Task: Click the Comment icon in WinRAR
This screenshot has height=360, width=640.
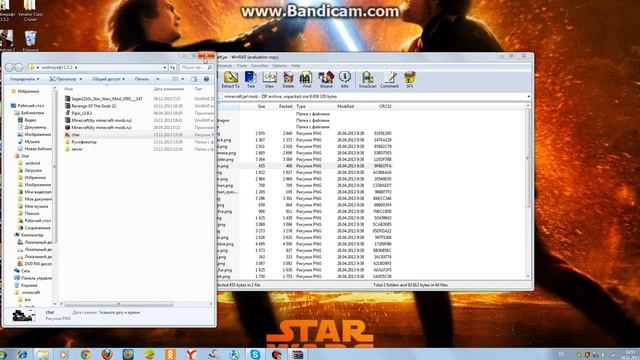Action: pyautogui.click(x=389, y=80)
